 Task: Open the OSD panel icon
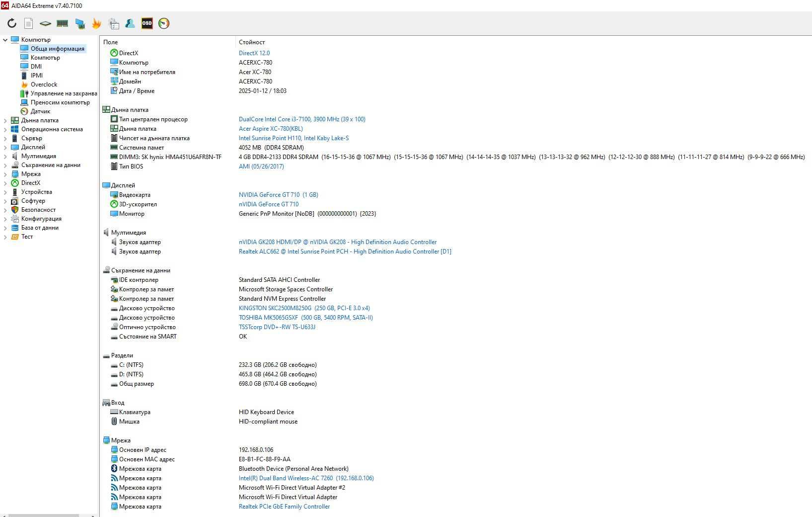147,23
